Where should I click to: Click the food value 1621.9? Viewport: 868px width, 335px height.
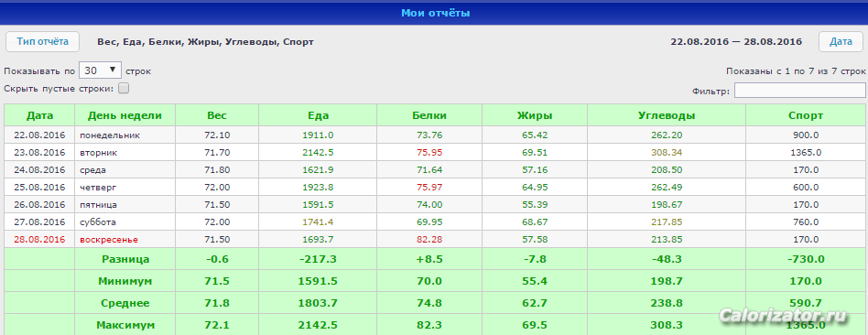[x=319, y=170]
